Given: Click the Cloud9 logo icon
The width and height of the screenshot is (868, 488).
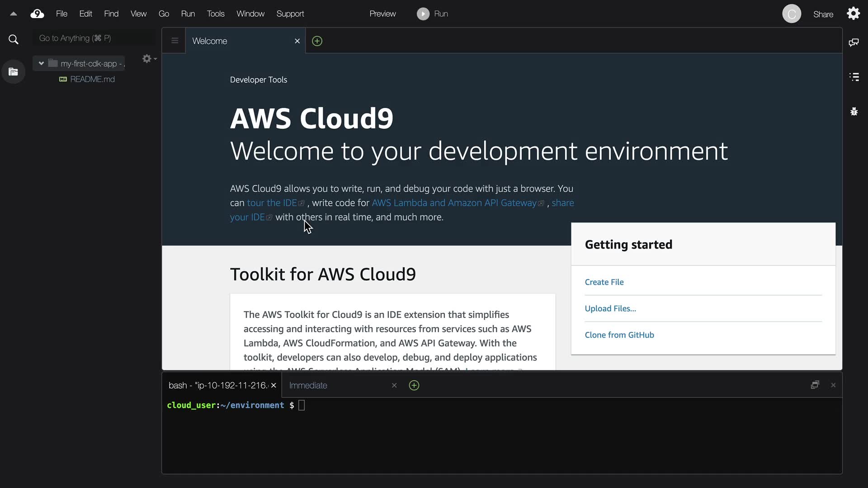Looking at the screenshot, I should click(x=37, y=14).
